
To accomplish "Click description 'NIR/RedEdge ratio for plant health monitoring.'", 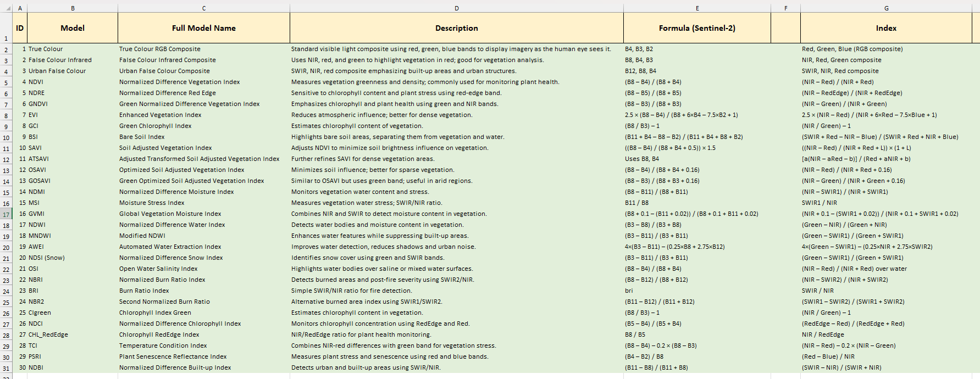I will click(x=457, y=335).
